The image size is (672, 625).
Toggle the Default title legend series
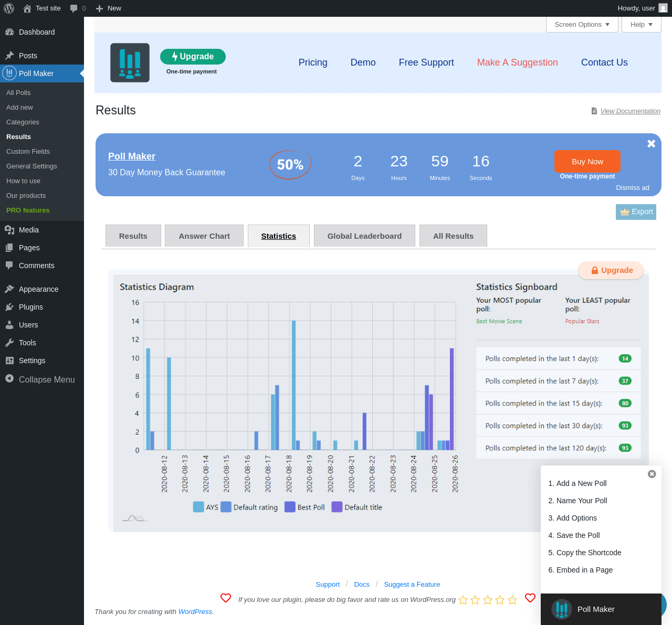point(357,507)
